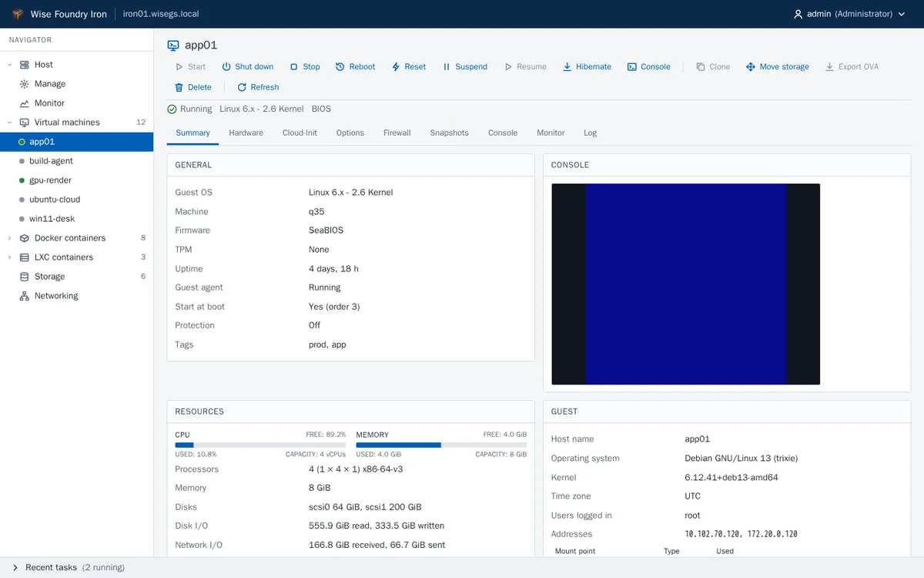Click the Clone button
Viewport: 924px width, 578px height.
pos(713,67)
